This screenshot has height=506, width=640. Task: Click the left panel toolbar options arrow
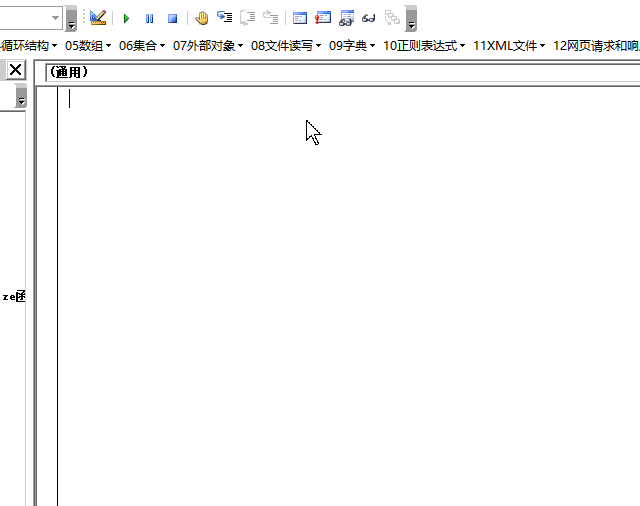21,96
